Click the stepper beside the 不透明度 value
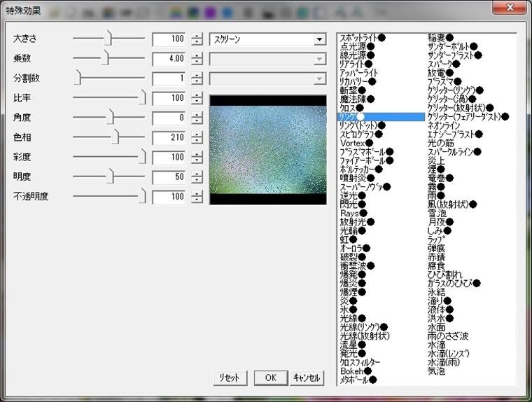 (197, 197)
